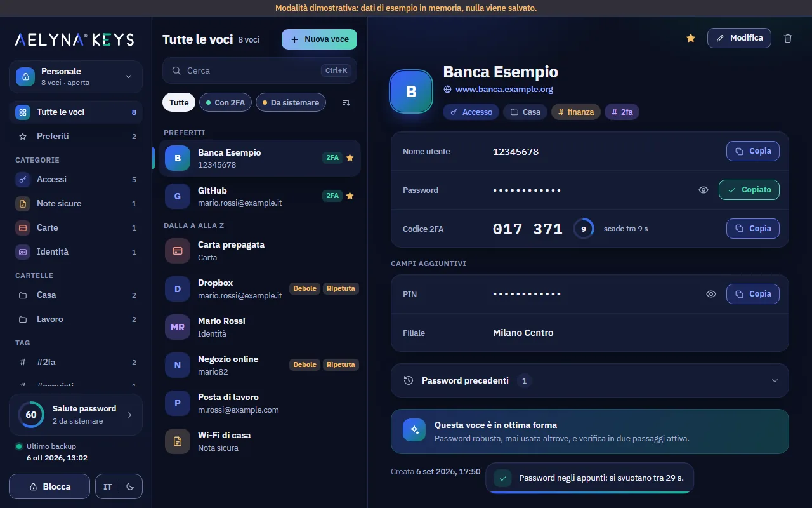Viewport: 812px width, 508px height.
Task: Reveal the Password field with eye icon
Action: (704, 190)
